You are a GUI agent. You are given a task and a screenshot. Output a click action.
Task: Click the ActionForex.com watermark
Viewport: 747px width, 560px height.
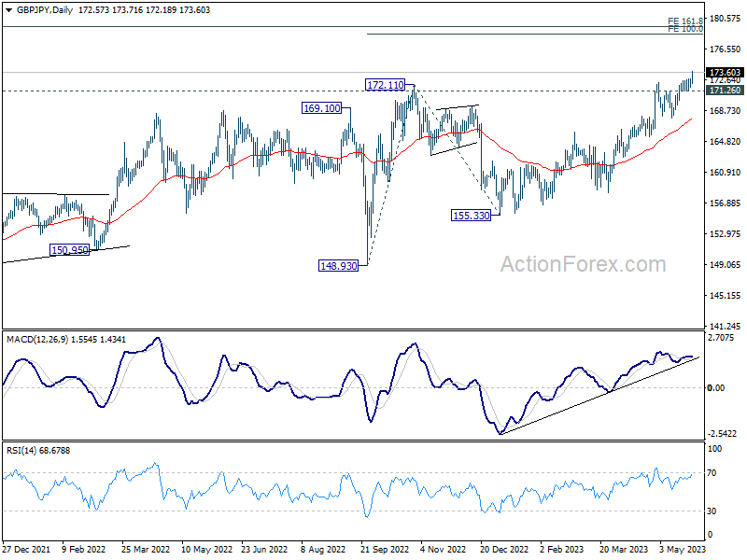coord(583,264)
